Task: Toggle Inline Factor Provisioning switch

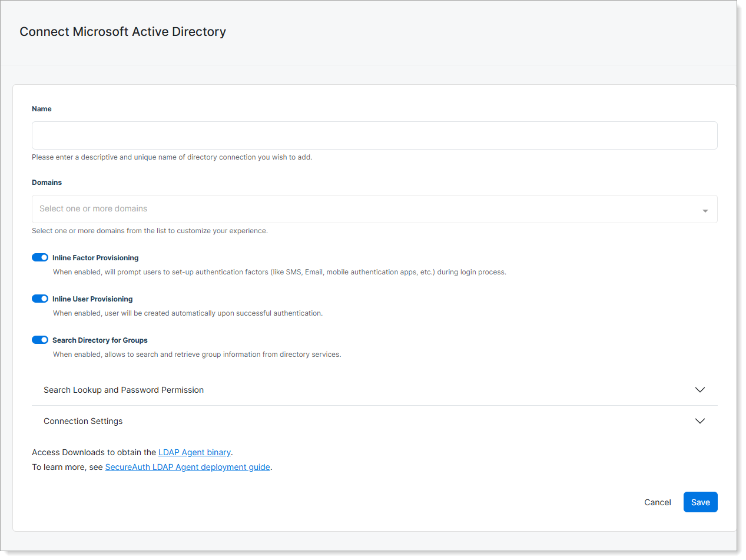Action: click(x=40, y=257)
